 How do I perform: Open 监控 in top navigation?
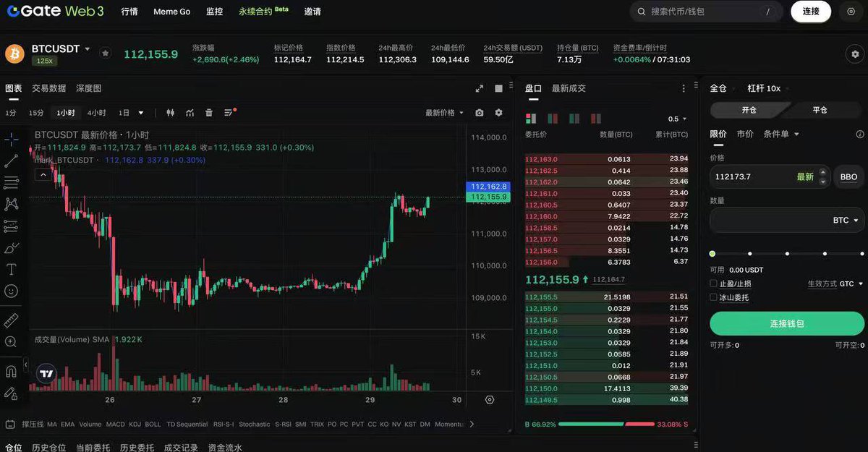coord(214,12)
